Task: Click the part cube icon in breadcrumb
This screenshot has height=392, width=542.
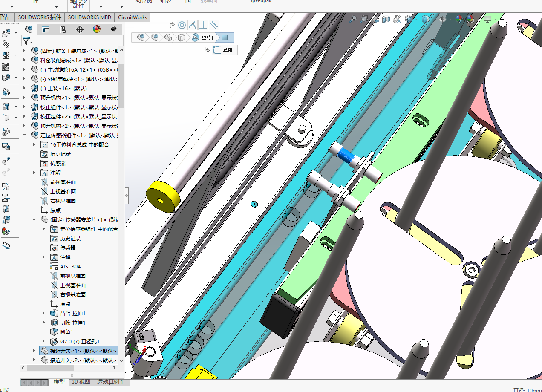Action: (182, 37)
